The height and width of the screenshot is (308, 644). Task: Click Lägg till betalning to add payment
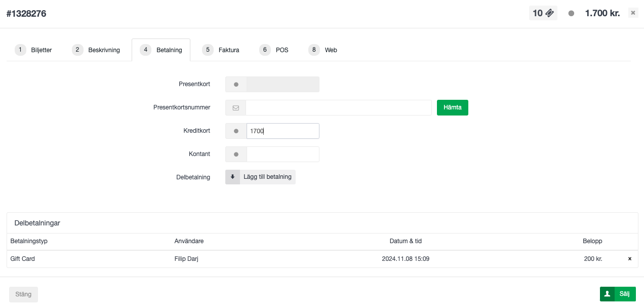(x=267, y=177)
